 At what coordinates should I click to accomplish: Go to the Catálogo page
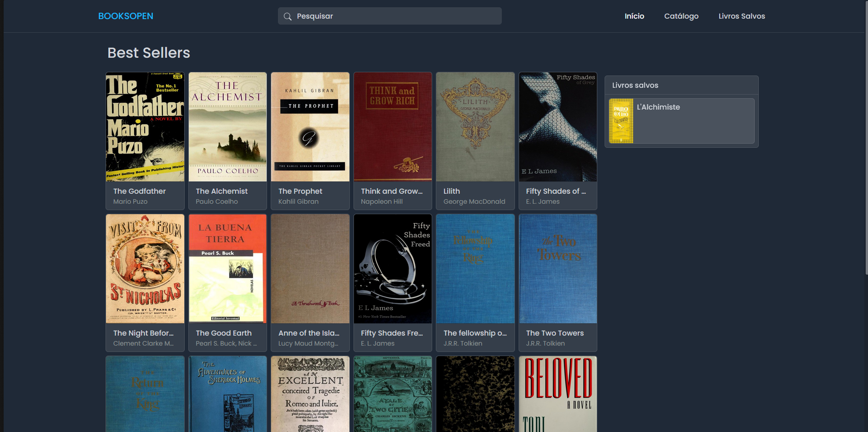point(681,16)
